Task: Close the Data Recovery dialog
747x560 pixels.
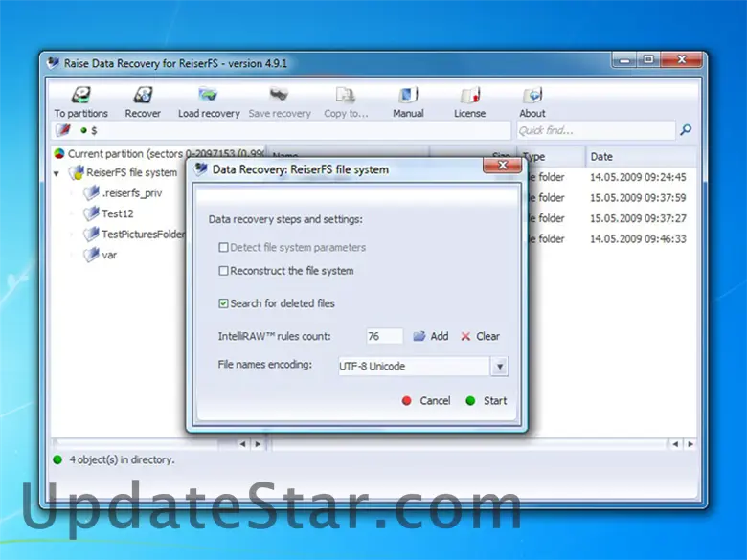Action: pyautogui.click(x=502, y=166)
